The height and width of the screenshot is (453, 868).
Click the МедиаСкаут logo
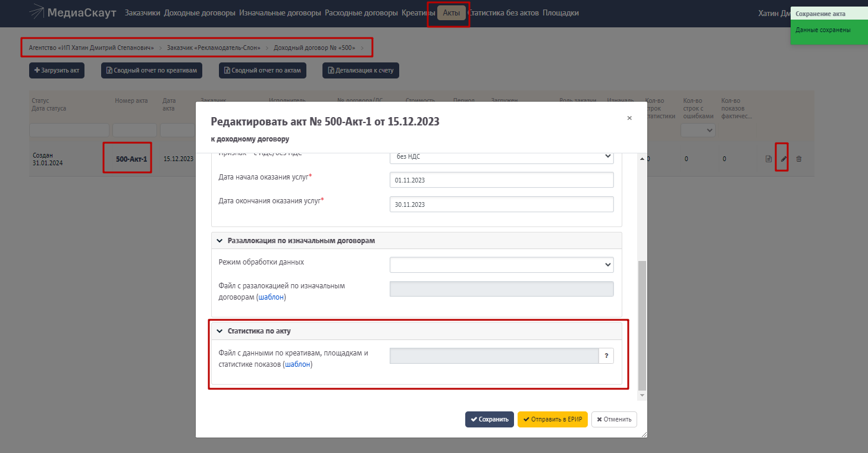pos(73,13)
